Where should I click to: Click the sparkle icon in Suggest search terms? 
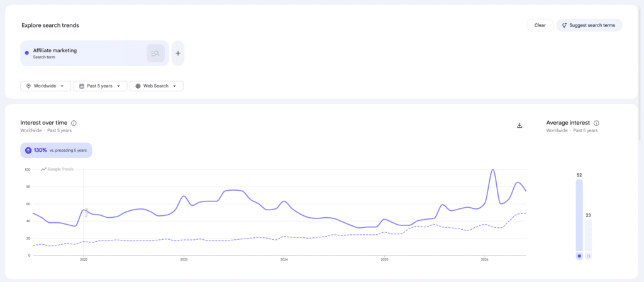(564, 25)
